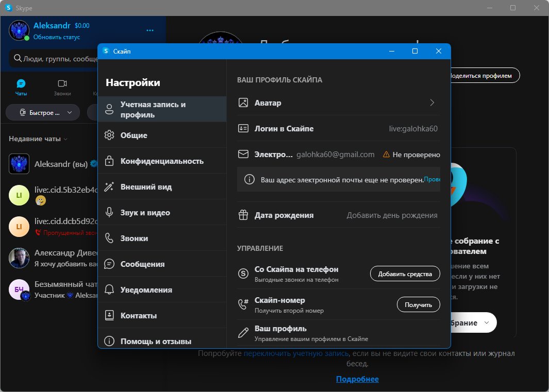Viewport: 549px width, 392px height.
Task: Click the info circle in the email notice
Action: coord(249,180)
